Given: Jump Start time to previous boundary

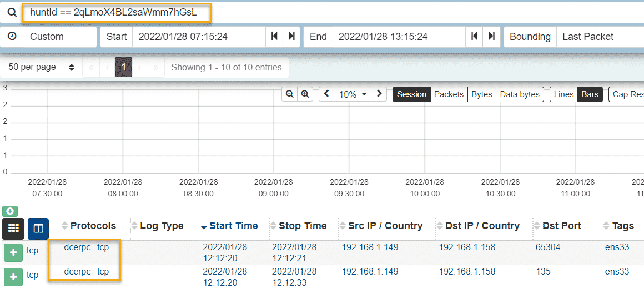Looking at the screenshot, I should tap(274, 37).
